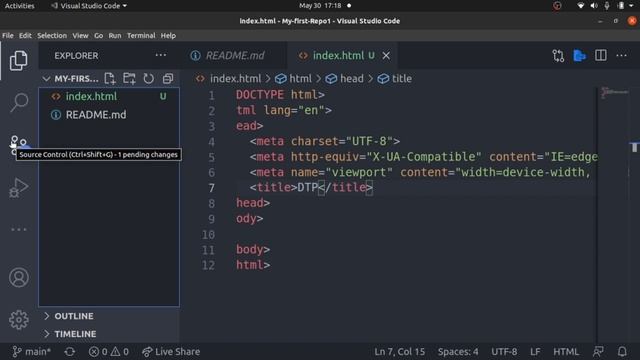Image resolution: width=640 pixels, height=360 pixels.
Task: Open Source Control view in activity bar
Action: pyautogui.click(x=19, y=144)
